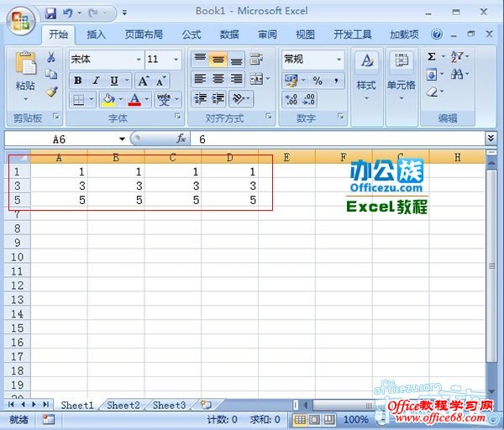Undo the last action
The image size is (504, 430).
coord(67,13)
